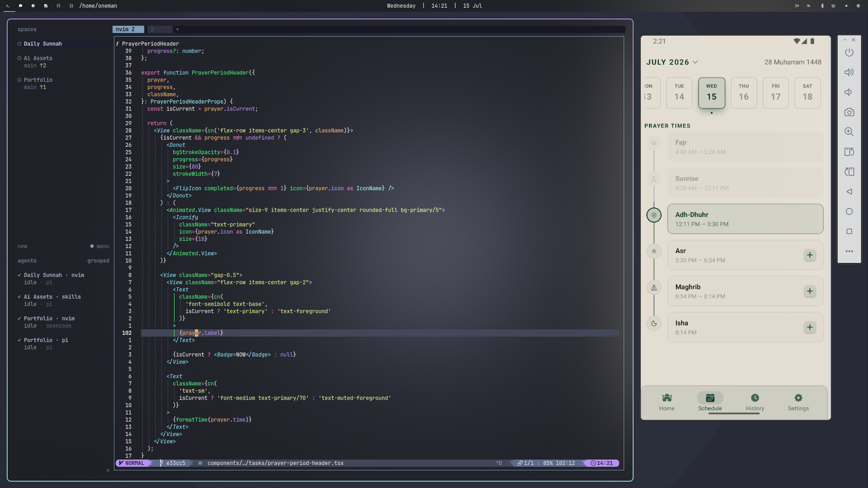Select the 'Daily Sunnah · nvim' agent
Screen dimensions: 868x488
[x=63, y=279]
